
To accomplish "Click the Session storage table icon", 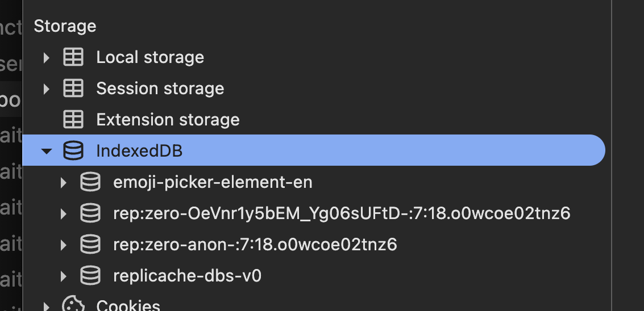I will click(73, 89).
